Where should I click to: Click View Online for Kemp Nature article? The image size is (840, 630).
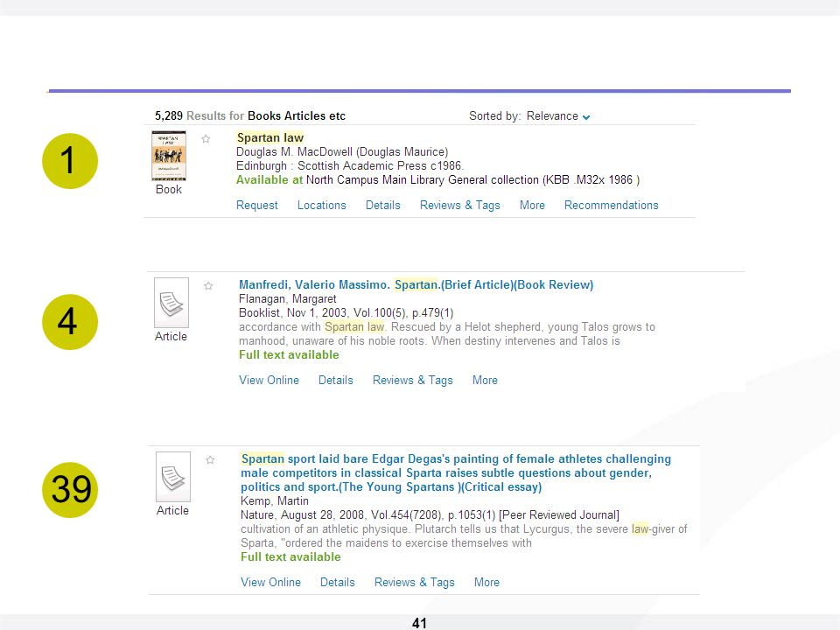(270, 582)
